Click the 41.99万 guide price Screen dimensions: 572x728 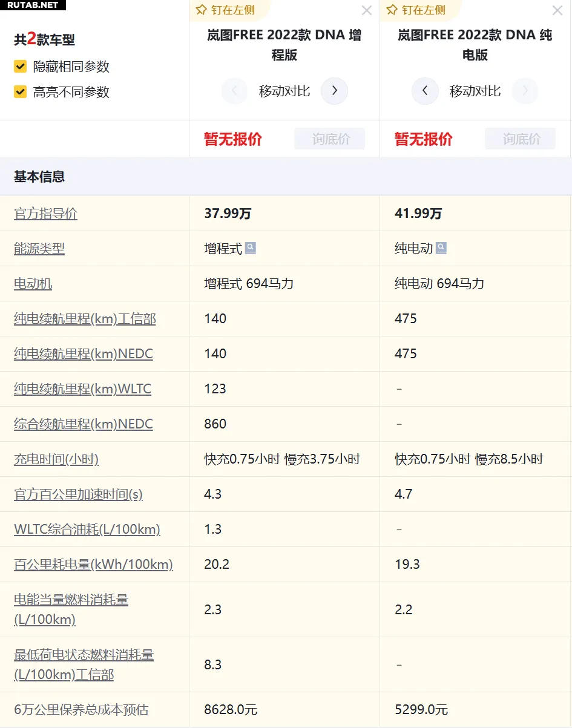(418, 214)
